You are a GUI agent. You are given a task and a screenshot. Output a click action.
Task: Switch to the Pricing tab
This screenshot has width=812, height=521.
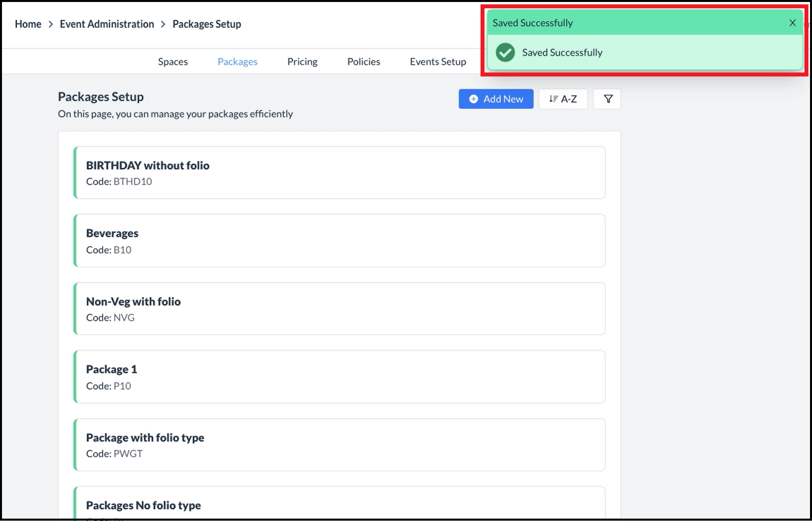(x=302, y=62)
